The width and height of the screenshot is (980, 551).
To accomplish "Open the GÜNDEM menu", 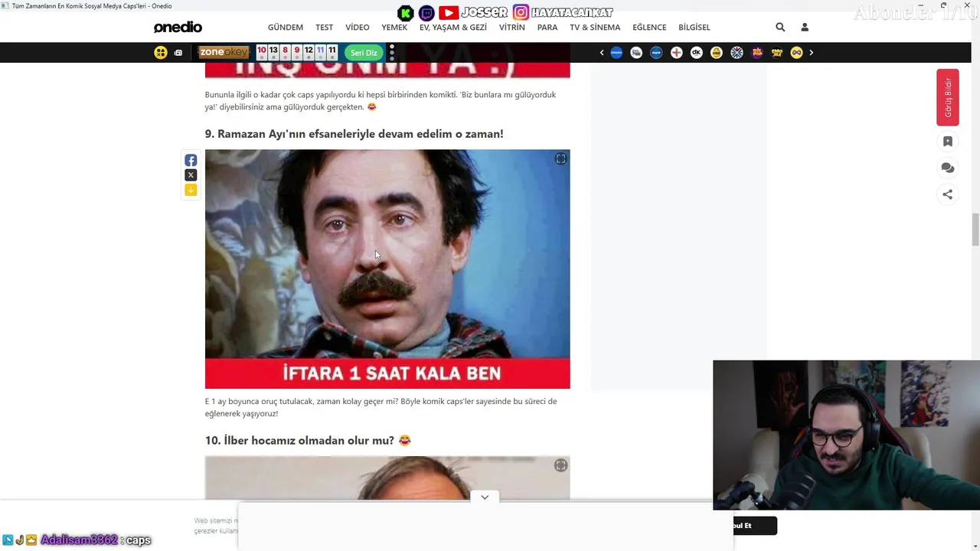I will 286,28.
